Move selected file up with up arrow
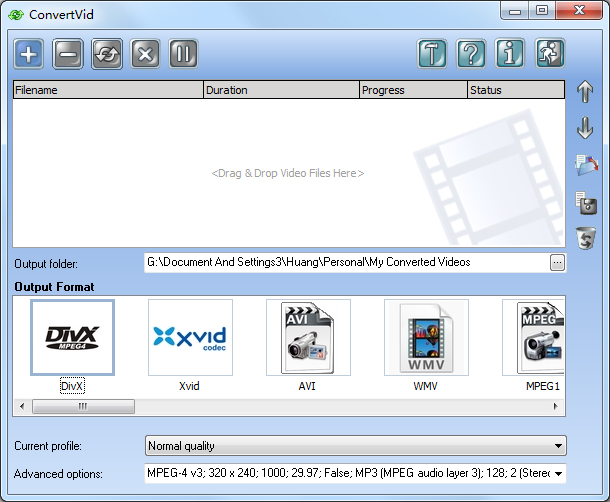Image resolution: width=610 pixels, height=502 pixels. click(x=586, y=92)
